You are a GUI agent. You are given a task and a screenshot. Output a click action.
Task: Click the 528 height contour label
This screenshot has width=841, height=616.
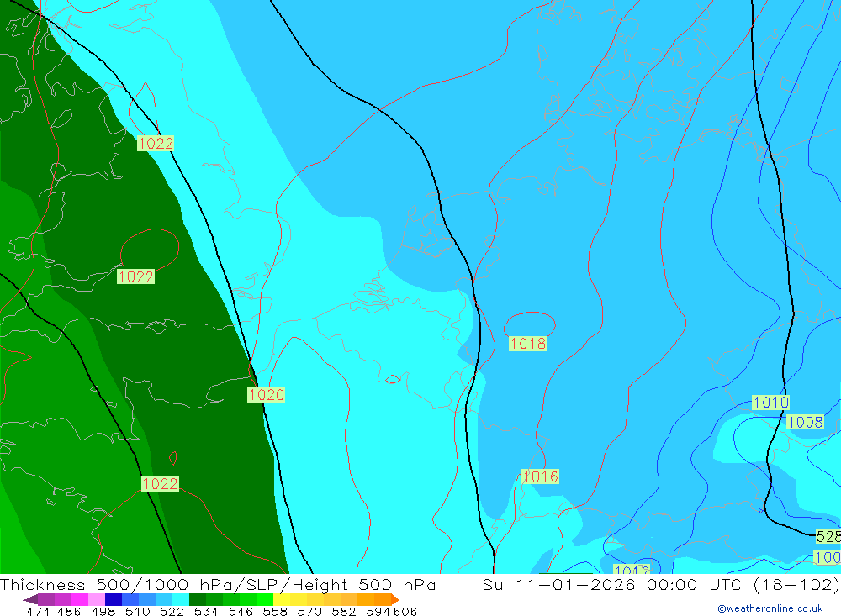coord(828,536)
